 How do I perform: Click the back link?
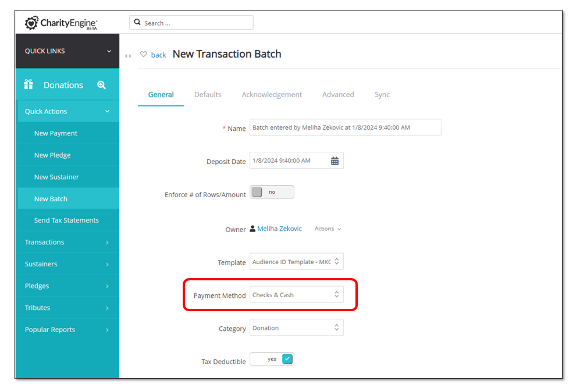[158, 54]
